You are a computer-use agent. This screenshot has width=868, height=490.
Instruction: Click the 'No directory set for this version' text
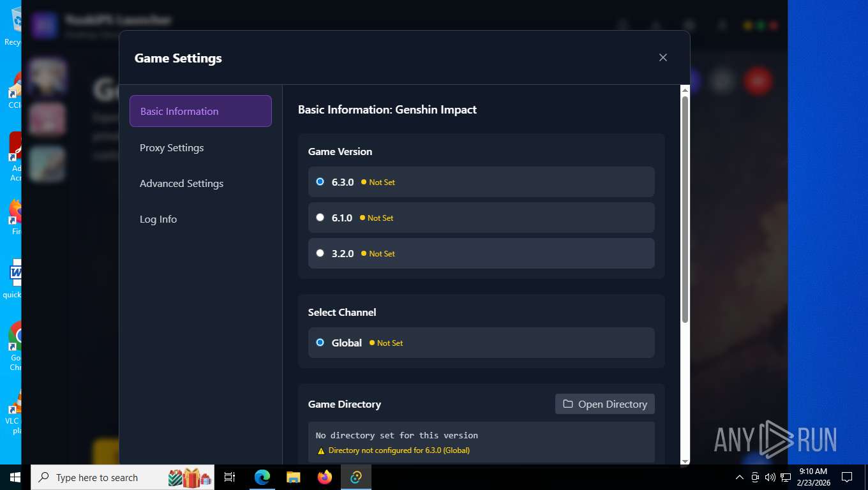pyautogui.click(x=397, y=435)
